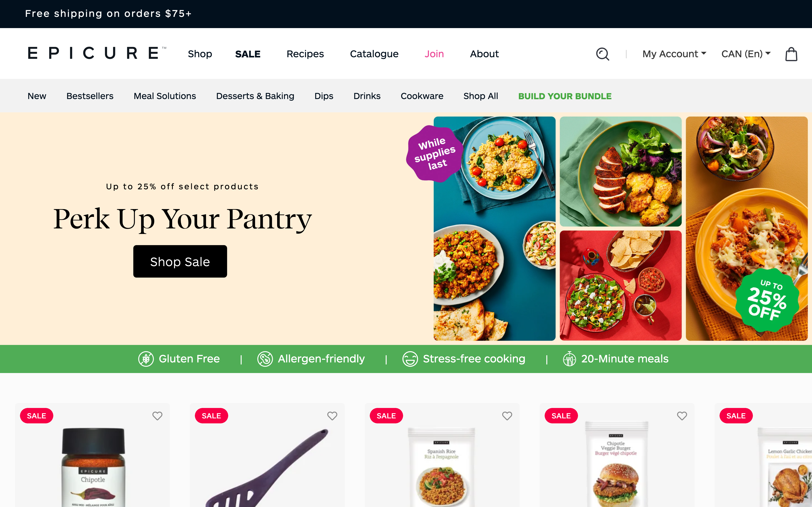This screenshot has height=507, width=812.
Task: Click the Allergen-friendly icon
Action: [265, 359]
